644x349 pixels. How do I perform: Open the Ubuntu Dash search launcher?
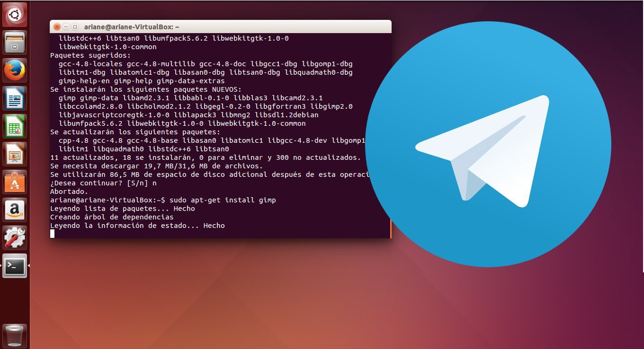point(15,15)
